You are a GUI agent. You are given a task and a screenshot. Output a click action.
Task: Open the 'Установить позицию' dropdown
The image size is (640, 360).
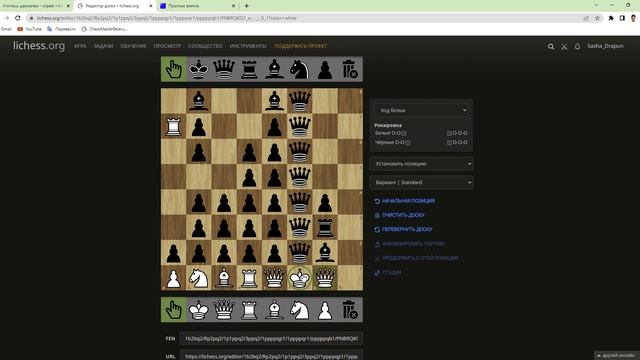(x=421, y=164)
